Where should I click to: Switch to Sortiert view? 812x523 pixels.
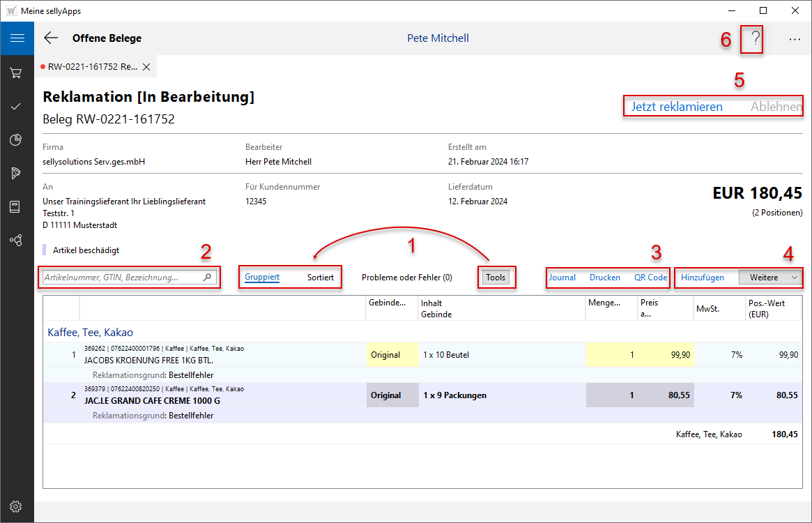click(x=321, y=278)
